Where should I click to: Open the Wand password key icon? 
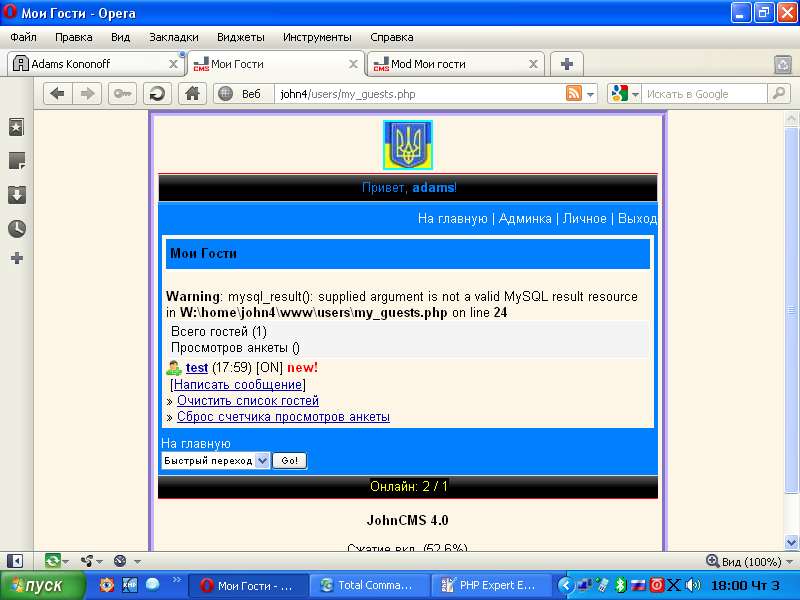(x=122, y=94)
